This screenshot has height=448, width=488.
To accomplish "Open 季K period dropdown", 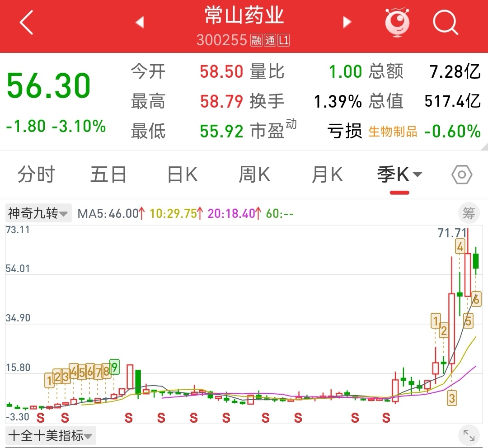I will [400, 174].
